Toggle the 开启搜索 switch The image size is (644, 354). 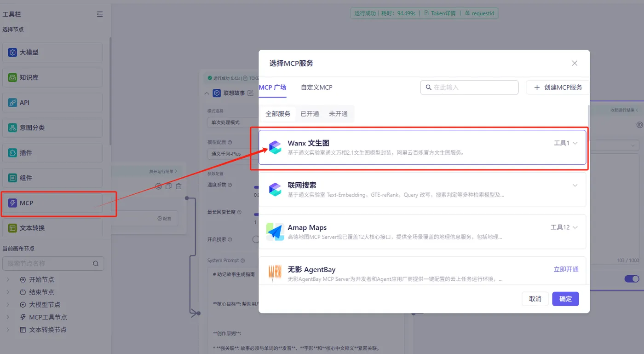coord(255,239)
